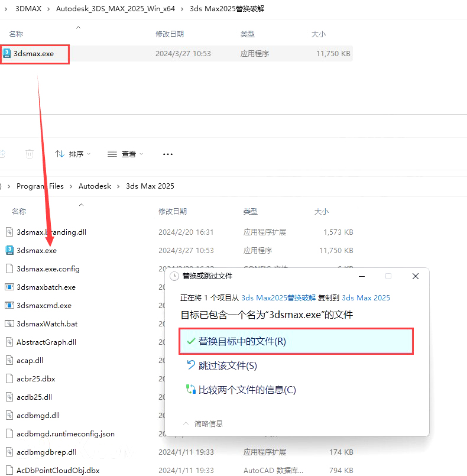The width and height of the screenshot is (467, 476).
Task: Sort upper window by 名称 column
Action: [16, 34]
